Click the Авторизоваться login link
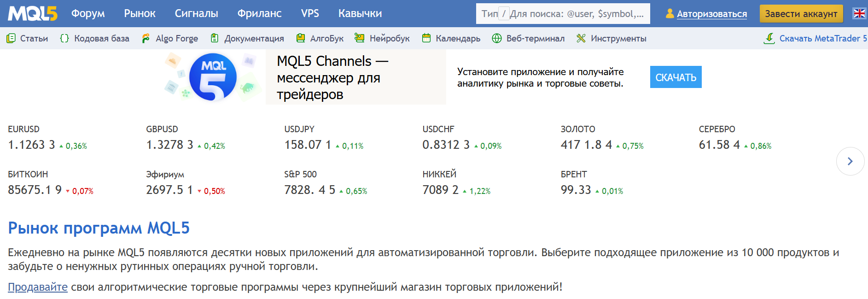Screen dimensions: 868x299 [x=712, y=14]
